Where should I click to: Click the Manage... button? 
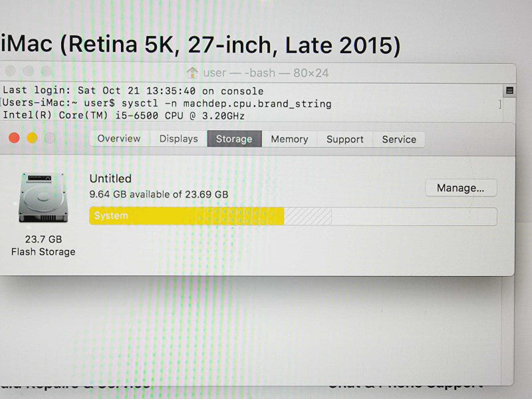(x=461, y=188)
